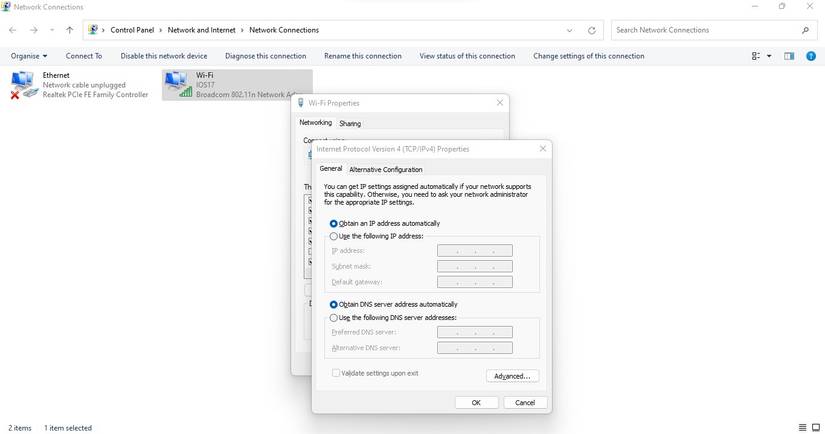This screenshot has width=825, height=434.
Task: Tick Validate settings upon exit checkbox
Action: coord(336,373)
